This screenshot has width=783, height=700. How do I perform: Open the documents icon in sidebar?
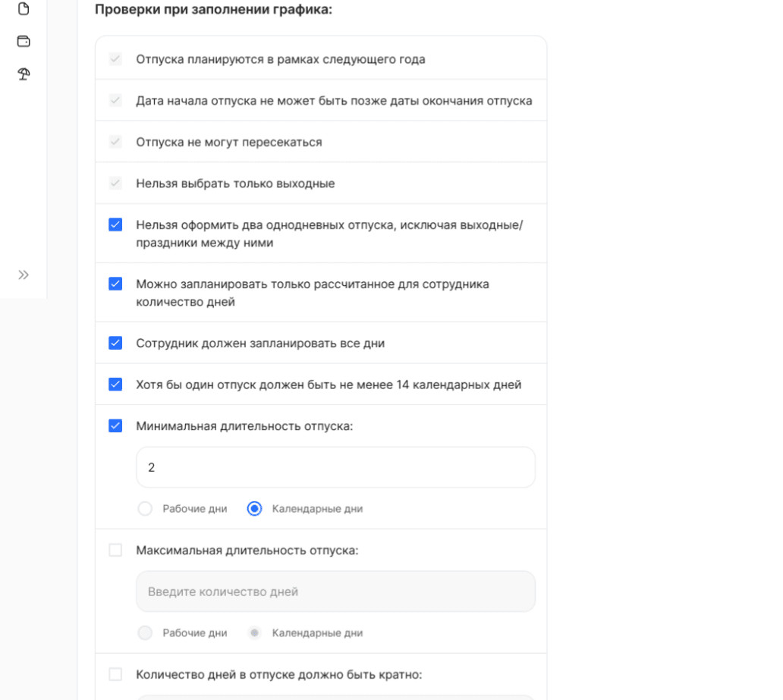[x=24, y=9]
